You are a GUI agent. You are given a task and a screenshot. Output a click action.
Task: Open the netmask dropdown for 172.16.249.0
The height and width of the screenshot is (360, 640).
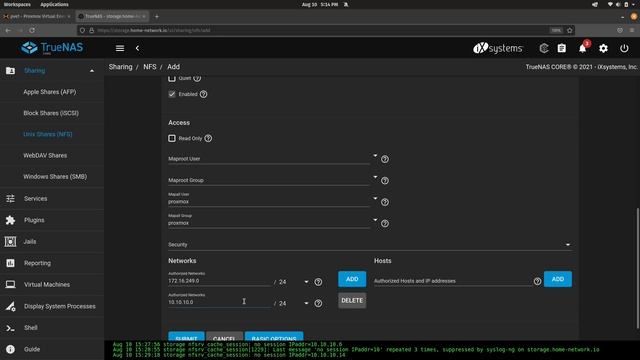click(x=306, y=282)
